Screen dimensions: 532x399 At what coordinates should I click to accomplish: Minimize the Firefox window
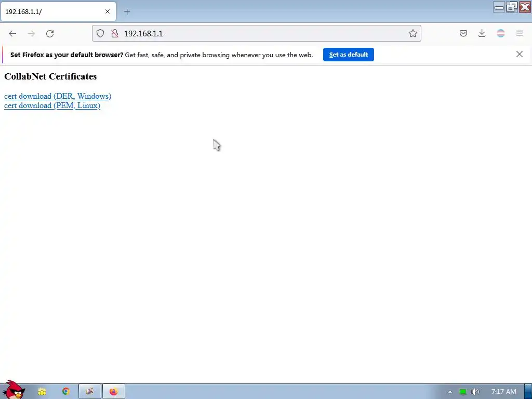[499, 7]
